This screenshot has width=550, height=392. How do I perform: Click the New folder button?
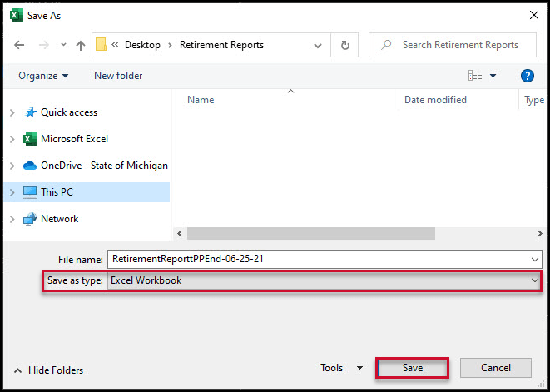click(118, 76)
